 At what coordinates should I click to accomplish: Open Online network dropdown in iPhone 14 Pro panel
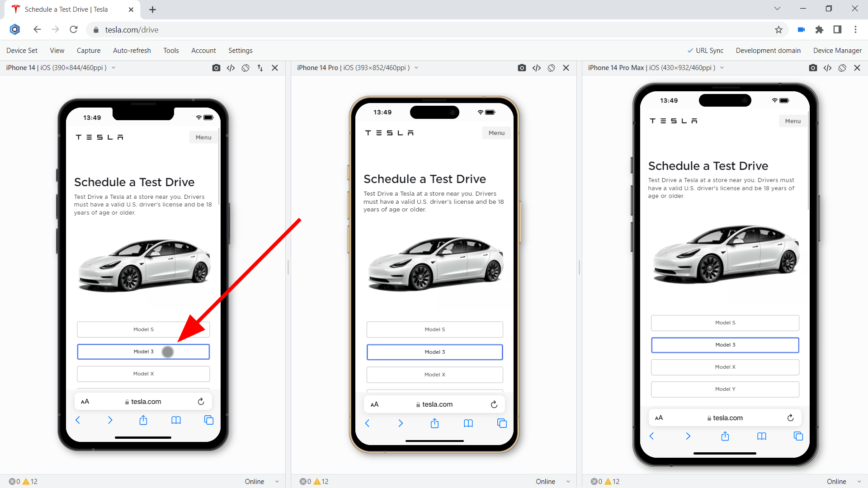[553, 482]
